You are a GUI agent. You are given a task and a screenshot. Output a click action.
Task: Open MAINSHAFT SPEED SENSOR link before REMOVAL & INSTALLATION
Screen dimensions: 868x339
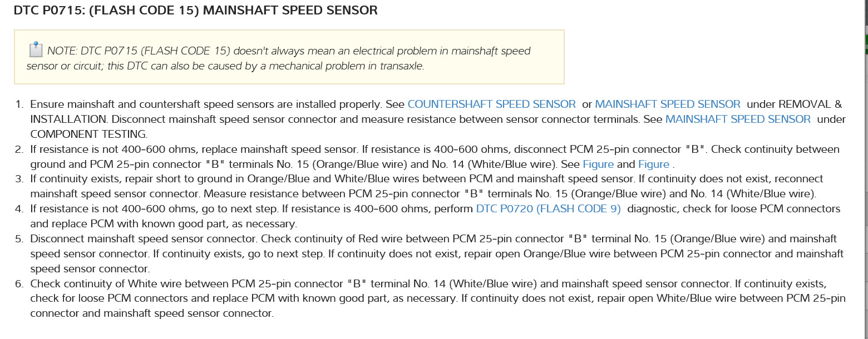coord(667,104)
